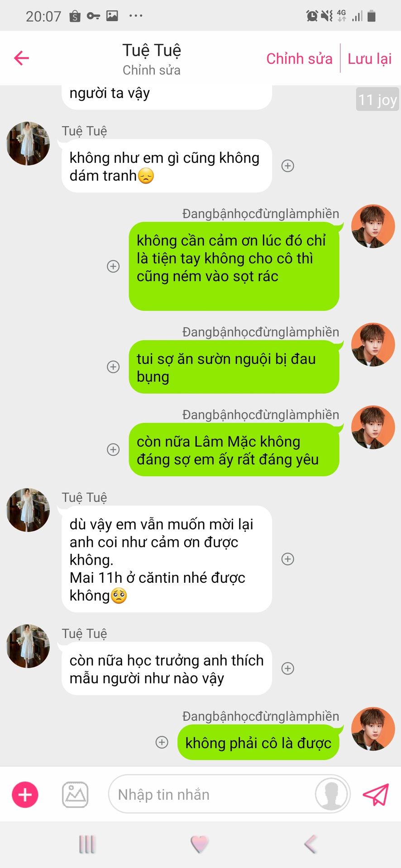This screenshot has width=401, height=868.
Task: Send message with paper plane icon
Action: coord(376,794)
